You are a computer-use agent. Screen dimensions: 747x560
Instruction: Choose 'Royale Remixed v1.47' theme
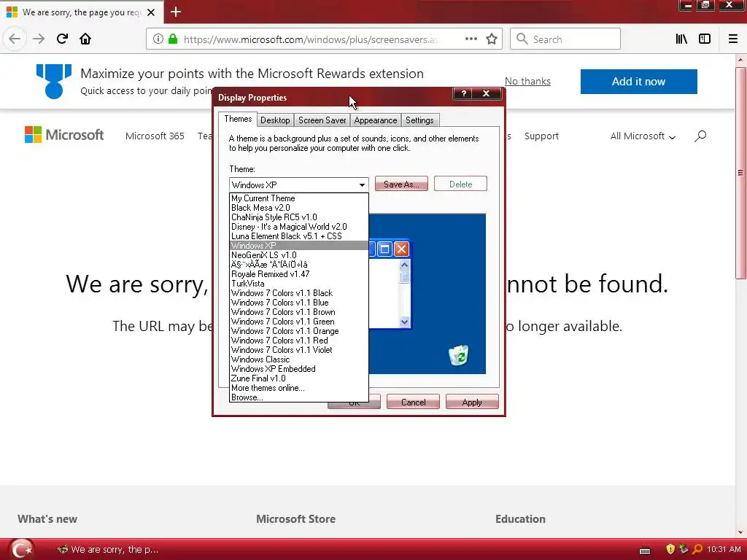[298, 274]
